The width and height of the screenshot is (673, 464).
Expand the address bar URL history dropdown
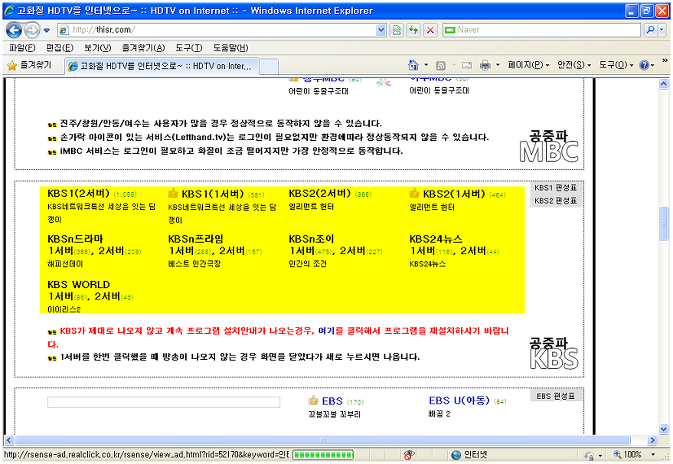tap(381, 30)
